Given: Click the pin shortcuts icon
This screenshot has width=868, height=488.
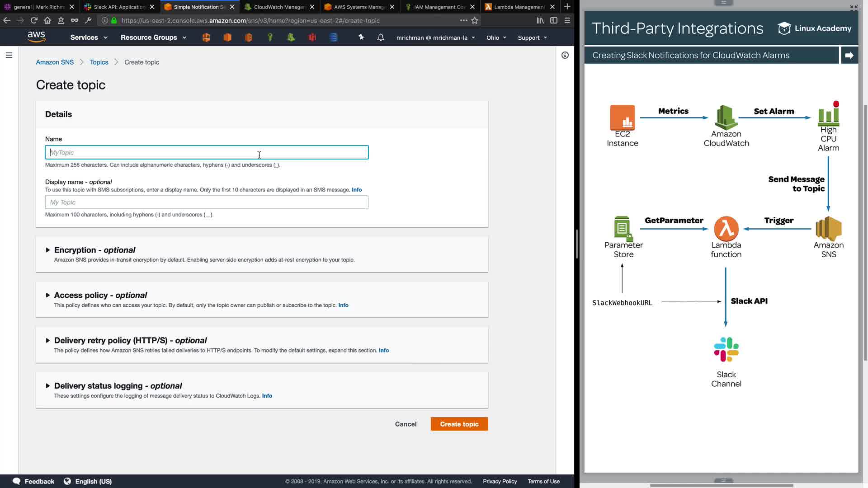Looking at the screenshot, I should (361, 38).
